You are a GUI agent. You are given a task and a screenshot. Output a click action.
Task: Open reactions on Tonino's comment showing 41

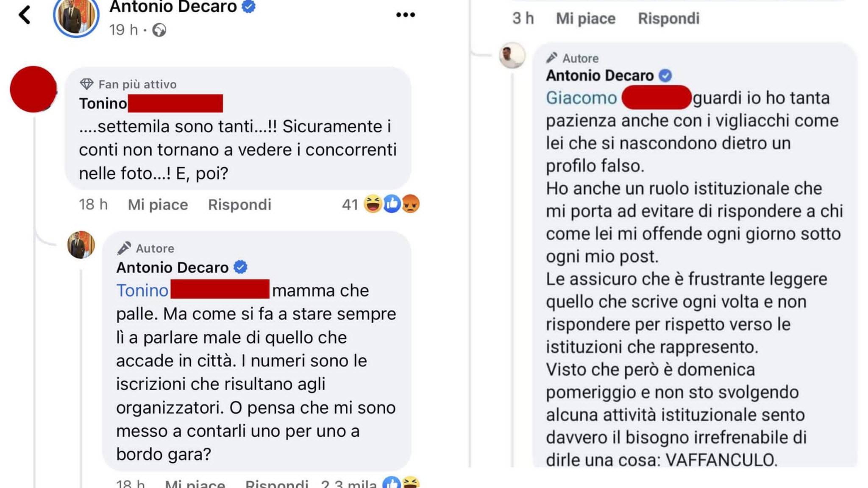pos(380,204)
